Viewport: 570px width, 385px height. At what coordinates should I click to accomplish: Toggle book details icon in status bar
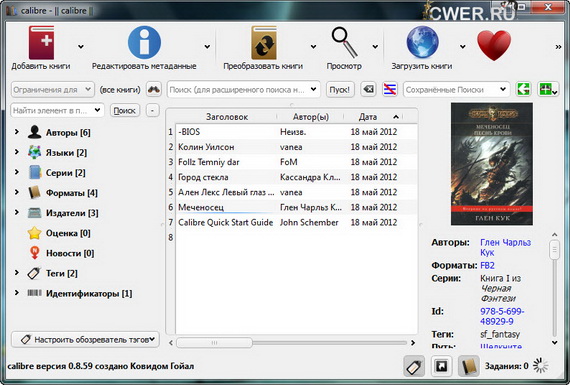coord(469,366)
